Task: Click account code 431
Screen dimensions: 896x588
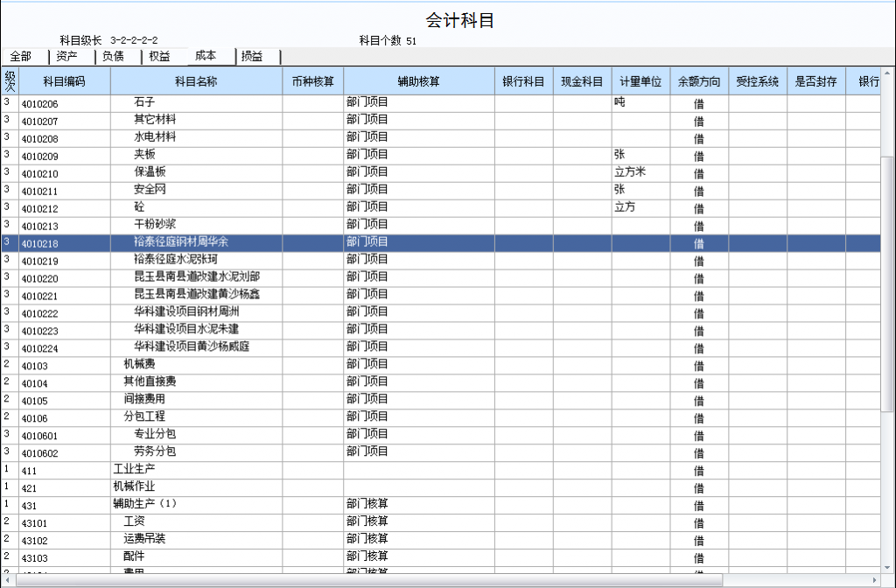Action: point(29,506)
